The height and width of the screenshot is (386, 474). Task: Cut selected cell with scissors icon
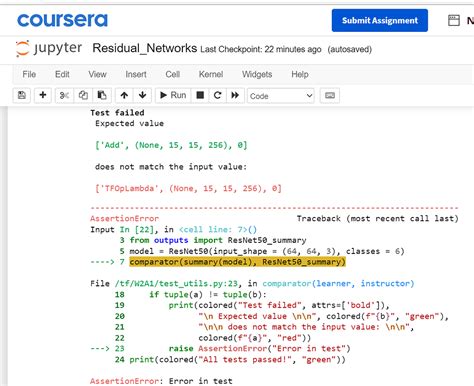tap(64, 95)
